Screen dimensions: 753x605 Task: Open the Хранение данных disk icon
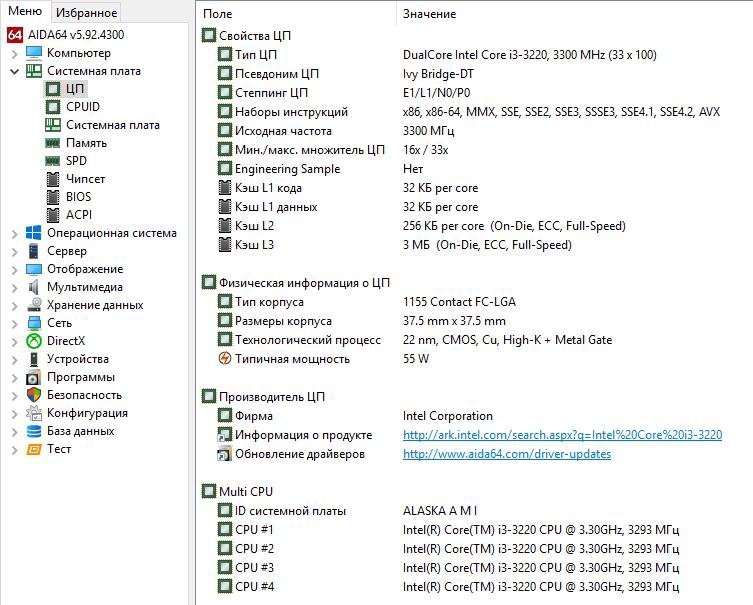(x=34, y=305)
